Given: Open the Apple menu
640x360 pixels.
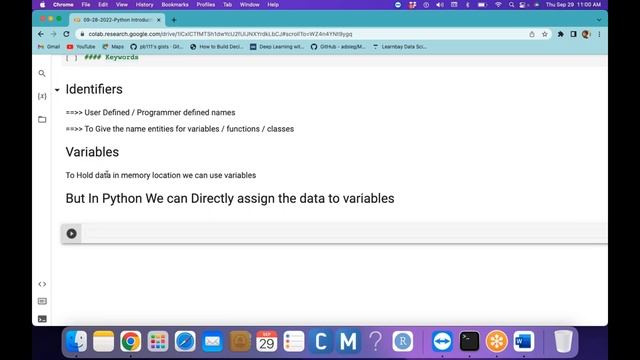Looking at the screenshot, I should [x=42, y=5].
